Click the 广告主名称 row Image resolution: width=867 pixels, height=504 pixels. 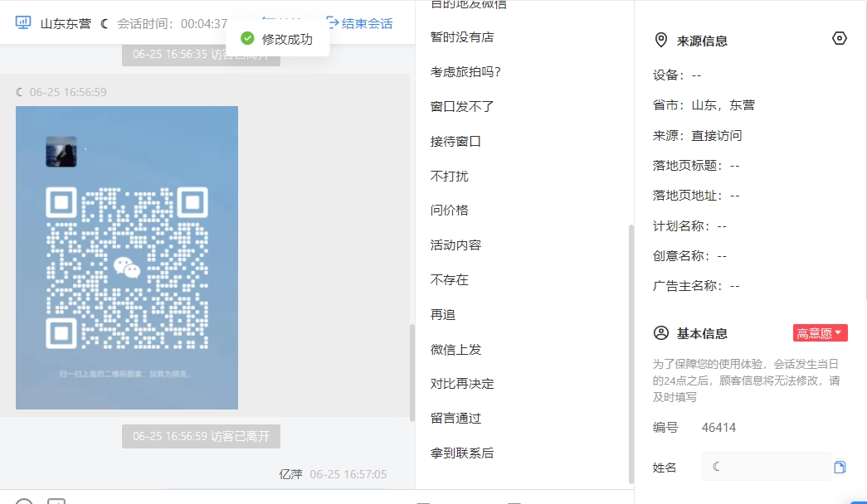pyautogui.click(x=696, y=286)
